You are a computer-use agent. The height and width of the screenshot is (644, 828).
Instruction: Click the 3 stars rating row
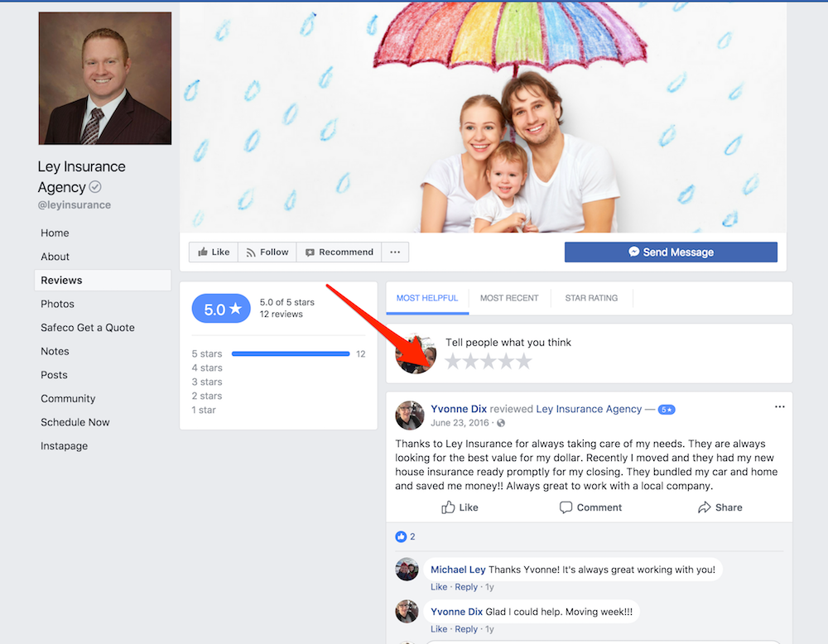pyautogui.click(x=207, y=382)
